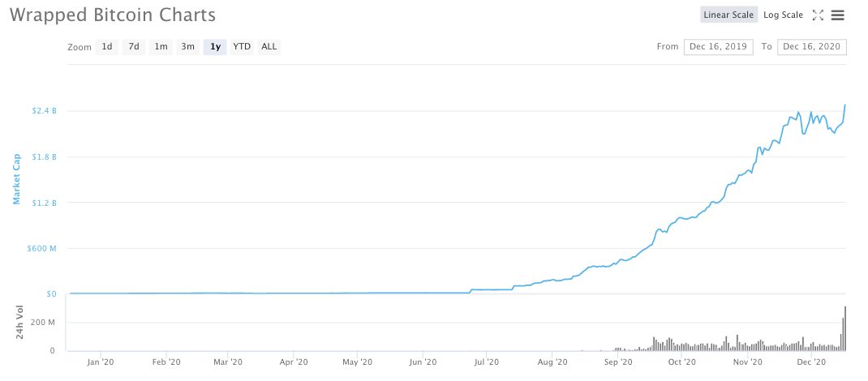868x381 pixels.
Task: Click the Wrapped Bitcoin Charts title
Action: pyautogui.click(x=113, y=15)
